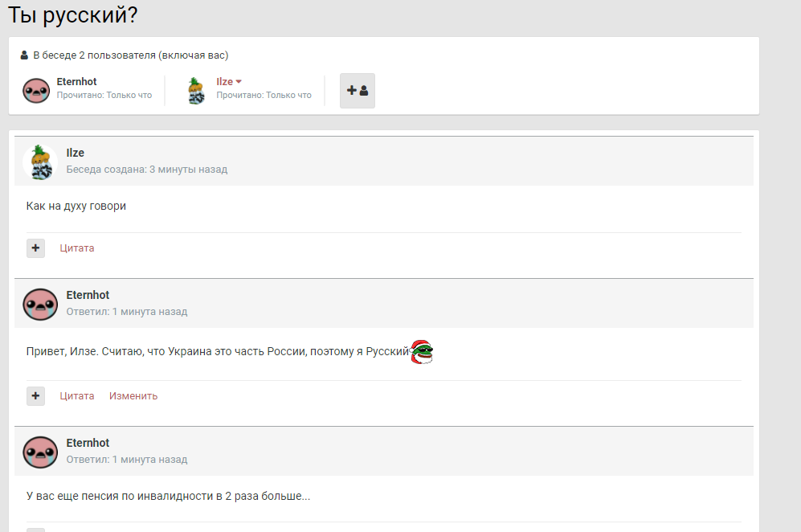Click the 'Беседа создана: 3 минуты назад' timestamp
Image resolution: width=801 pixels, height=532 pixels.
coord(146,170)
